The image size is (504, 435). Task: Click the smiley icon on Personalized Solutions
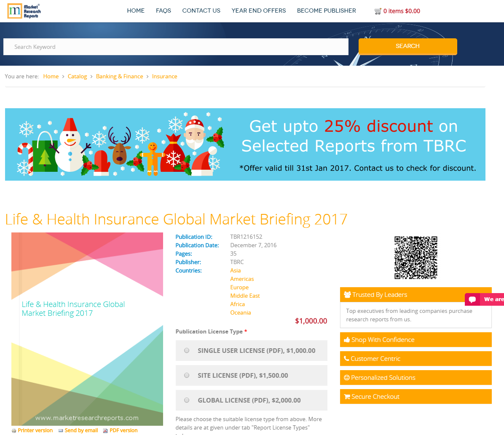[347, 377]
